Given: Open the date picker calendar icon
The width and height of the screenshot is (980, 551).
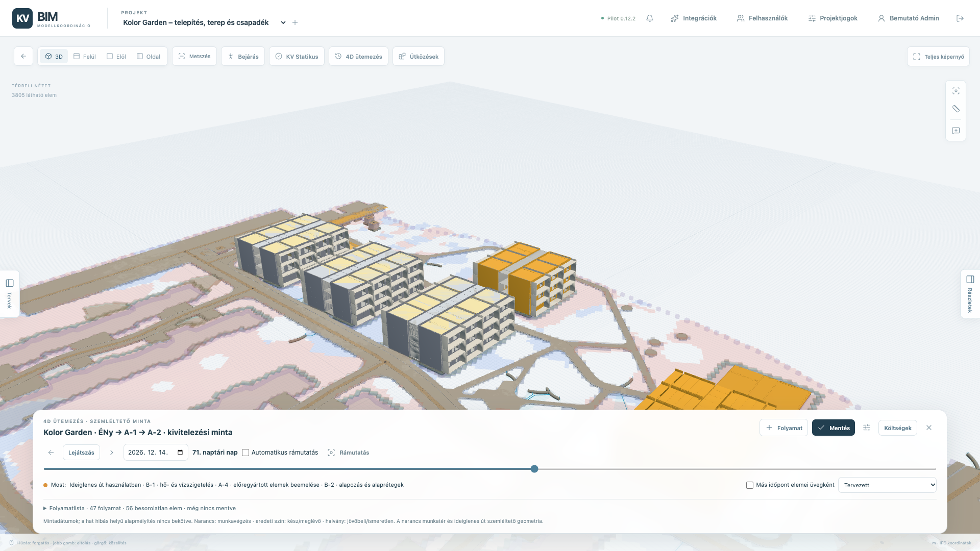Looking at the screenshot, I should tap(180, 453).
